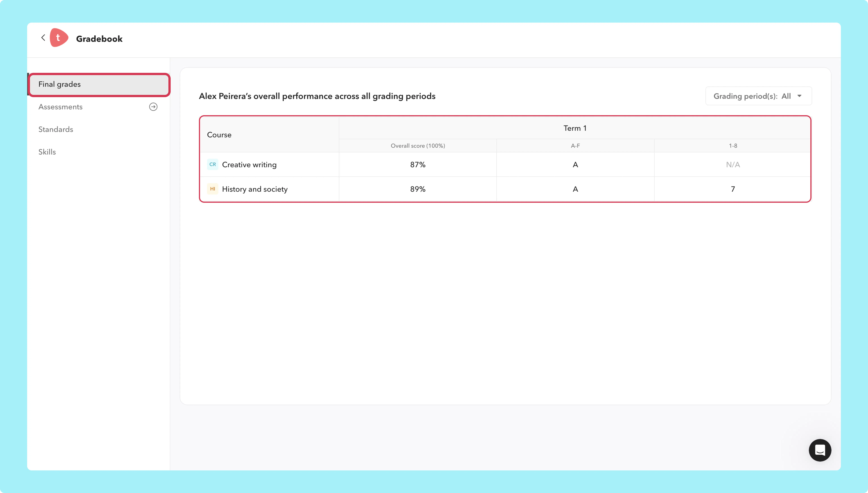Click the A grade for Creative writing

coord(575,165)
